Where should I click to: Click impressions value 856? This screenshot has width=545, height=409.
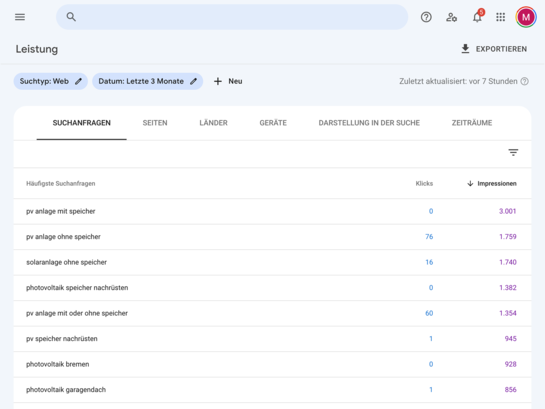(511, 390)
